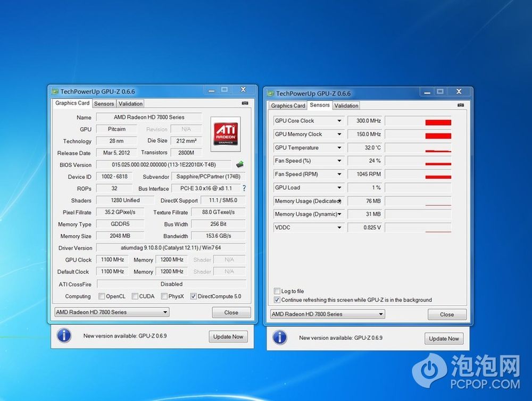Click the Release Date Mar 5, 2012 field

click(x=117, y=153)
